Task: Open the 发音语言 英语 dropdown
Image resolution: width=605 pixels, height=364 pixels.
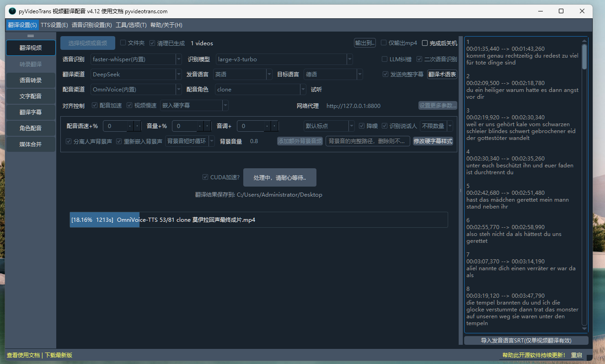Action: 242,74
